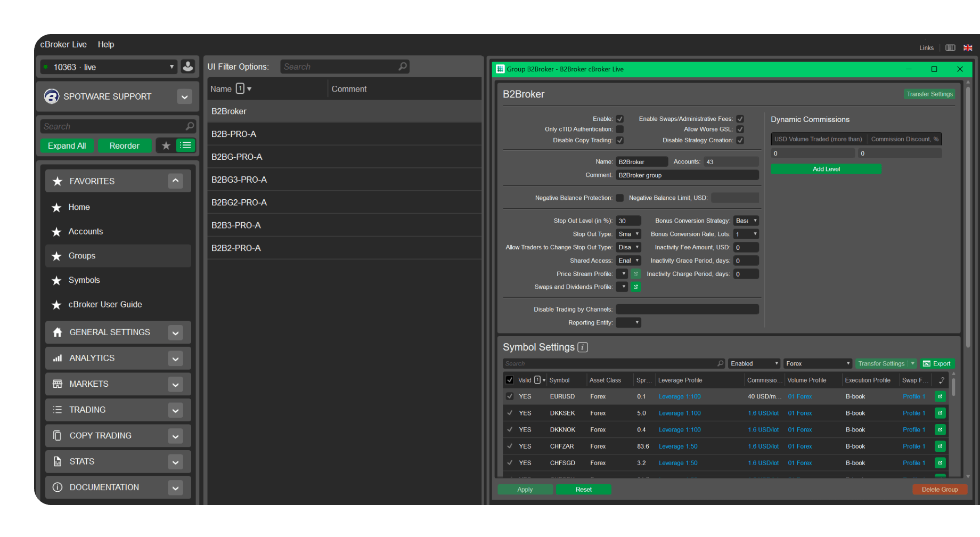Click the column settings icon in symbol table header
The height and width of the screenshot is (537, 980).
pos(941,380)
